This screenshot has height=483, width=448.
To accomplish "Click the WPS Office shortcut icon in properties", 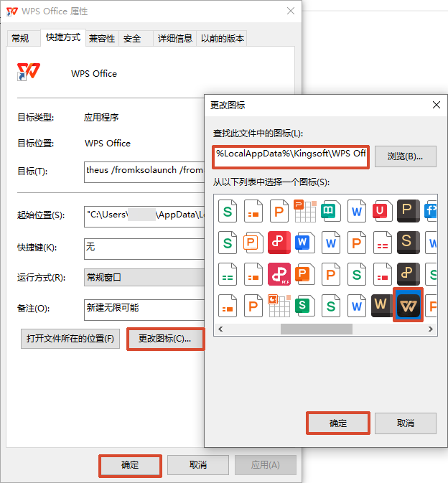I will 28,72.
